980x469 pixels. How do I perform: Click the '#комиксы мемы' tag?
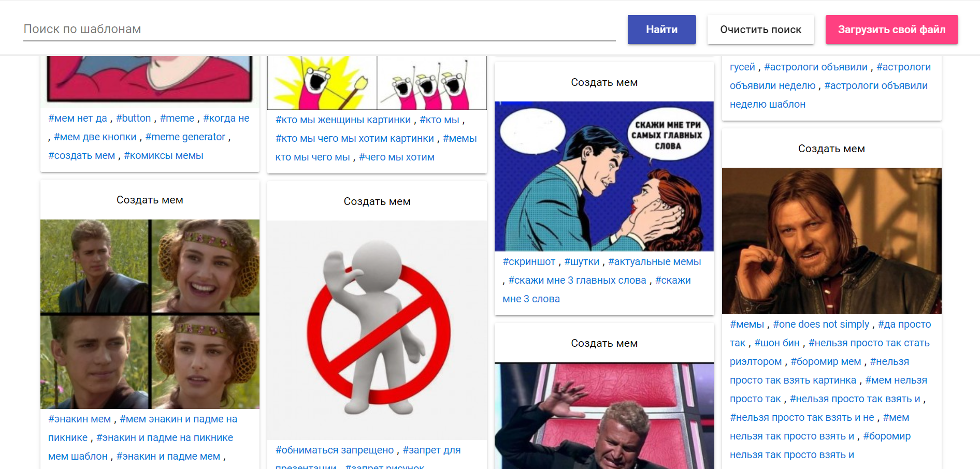coord(164,155)
